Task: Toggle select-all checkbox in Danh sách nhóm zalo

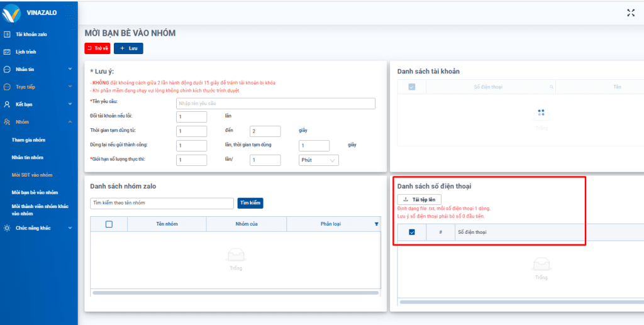Action: (x=109, y=224)
